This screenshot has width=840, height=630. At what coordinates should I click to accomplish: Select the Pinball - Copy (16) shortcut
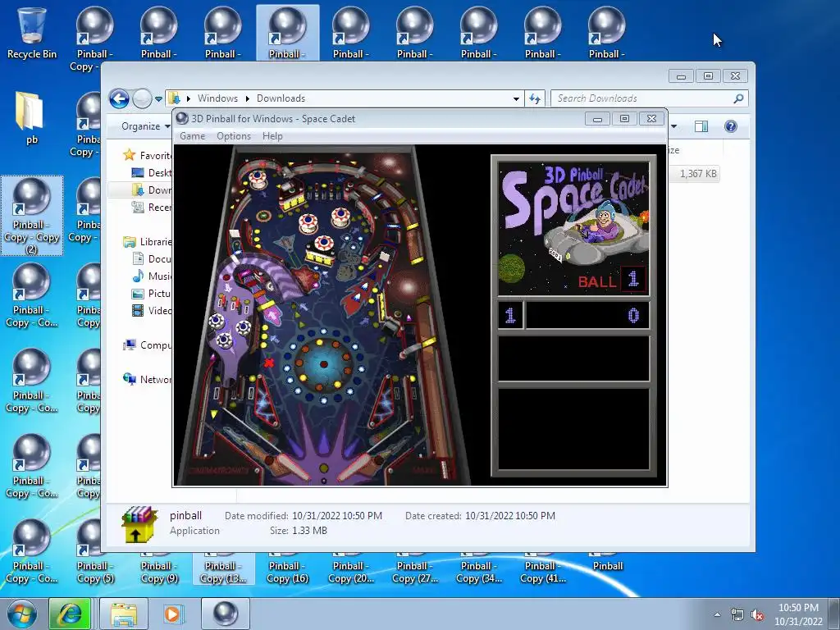coord(287,571)
